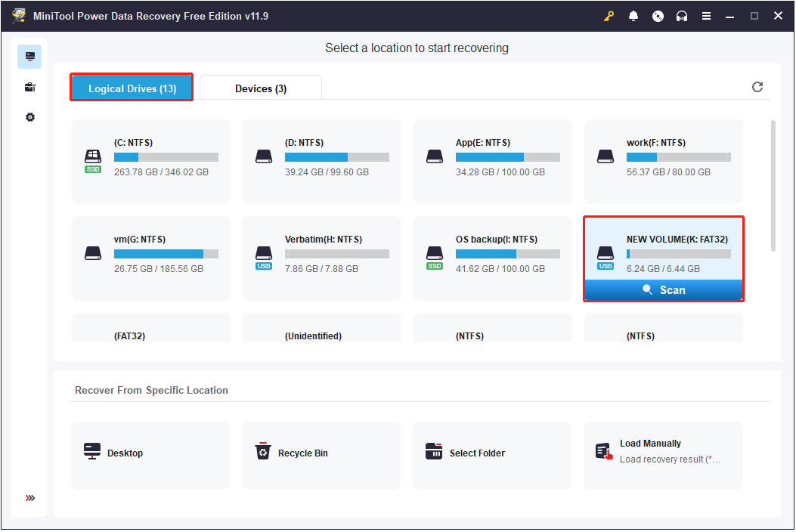Select the This PC sidebar icon

point(29,57)
